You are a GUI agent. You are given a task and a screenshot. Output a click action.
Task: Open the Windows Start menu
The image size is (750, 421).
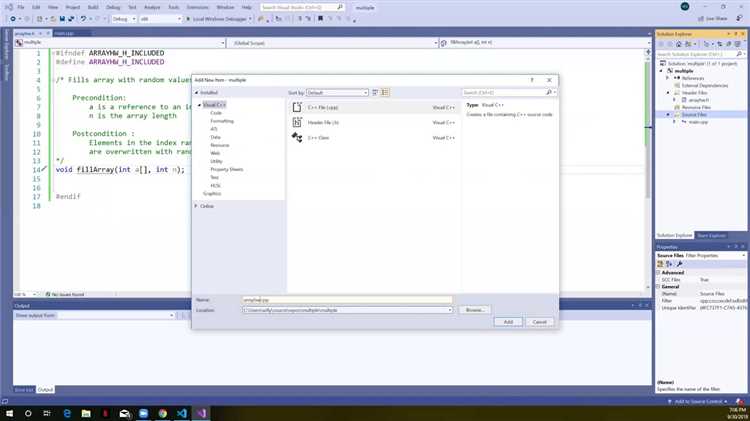[9, 413]
